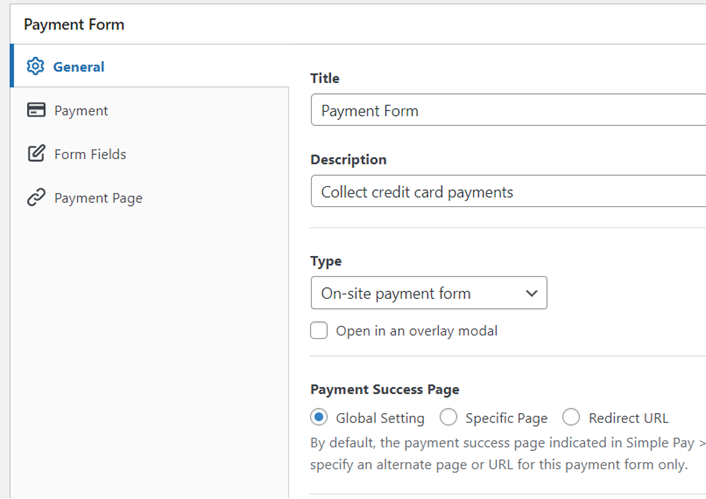Click the Open in an overlay modal label
The width and height of the screenshot is (706, 499).
(x=416, y=331)
